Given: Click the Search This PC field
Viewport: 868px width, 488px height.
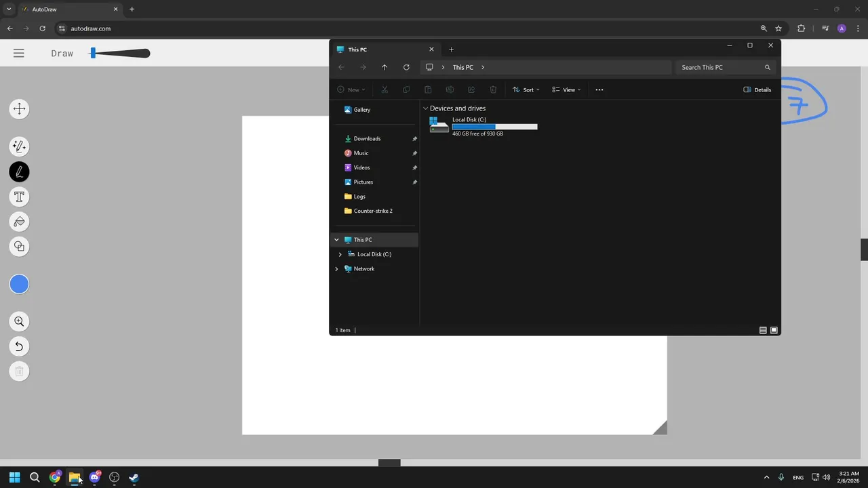Looking at the screenshot, I should pos(726,67).
